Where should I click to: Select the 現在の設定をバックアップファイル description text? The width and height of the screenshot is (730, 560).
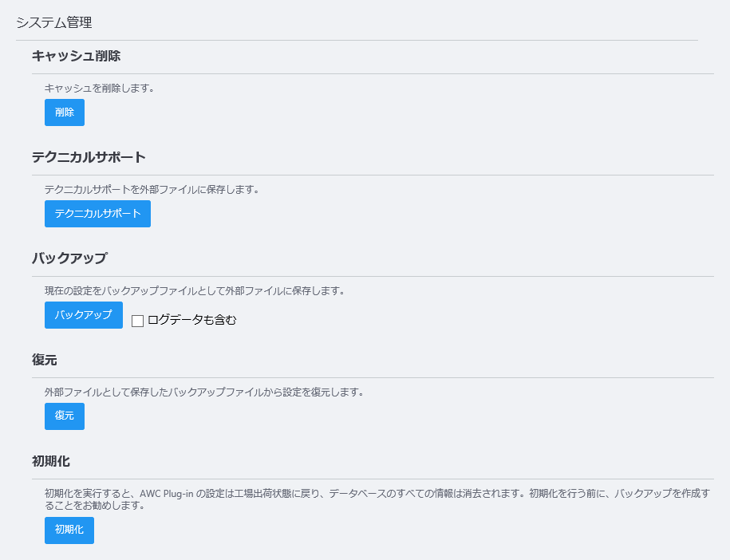coord(195,291)
